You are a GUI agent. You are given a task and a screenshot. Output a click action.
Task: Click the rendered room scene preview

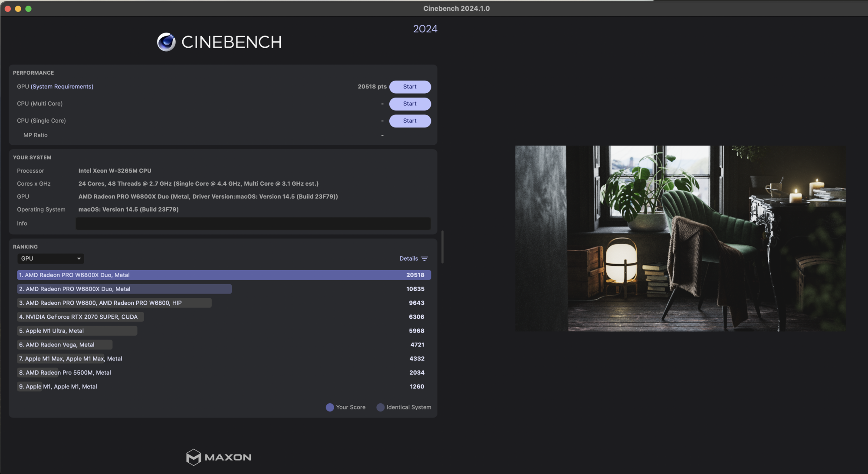(x=680, y=239)
